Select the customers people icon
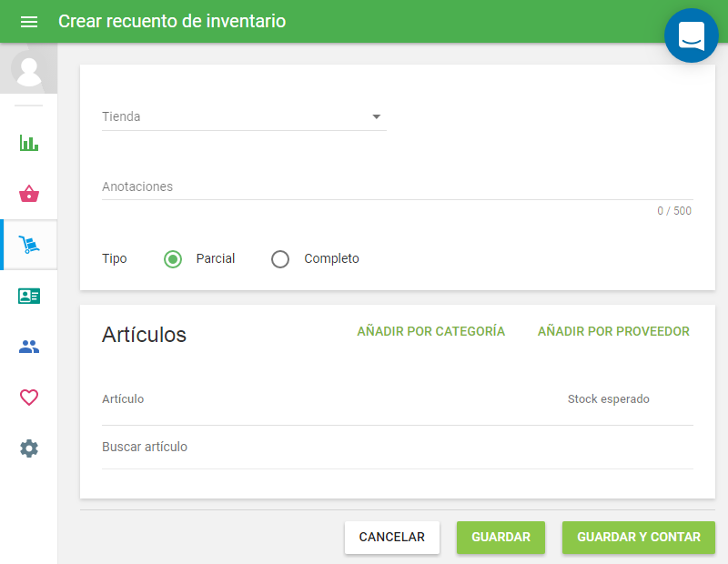The image size is (728, 564). 28,347
